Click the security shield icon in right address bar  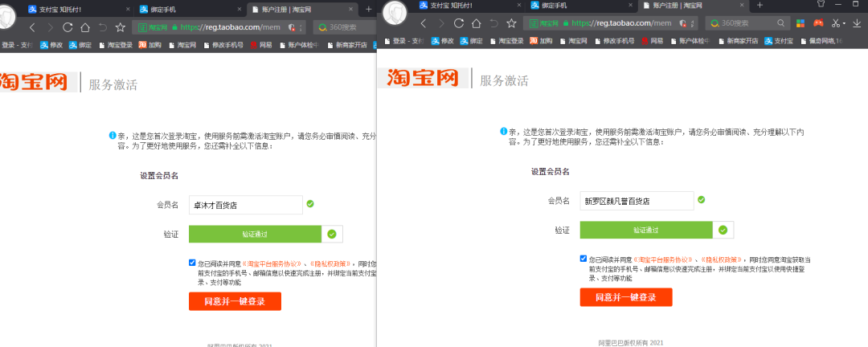(x=683, y=23)
